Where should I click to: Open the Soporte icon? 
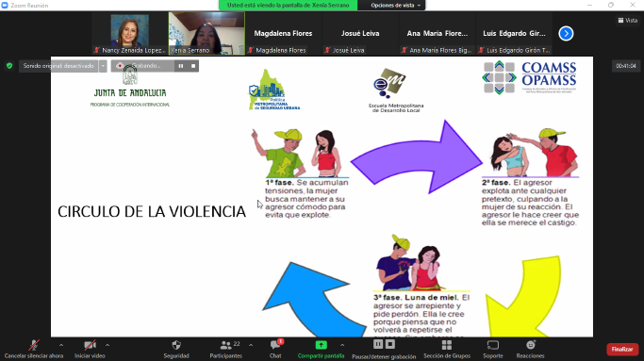tap(493, 345)
